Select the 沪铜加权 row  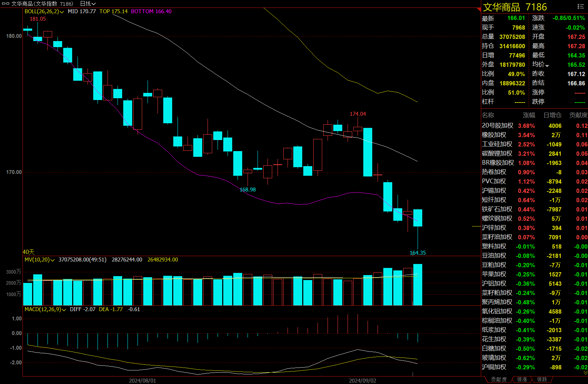tap(534, 367)
